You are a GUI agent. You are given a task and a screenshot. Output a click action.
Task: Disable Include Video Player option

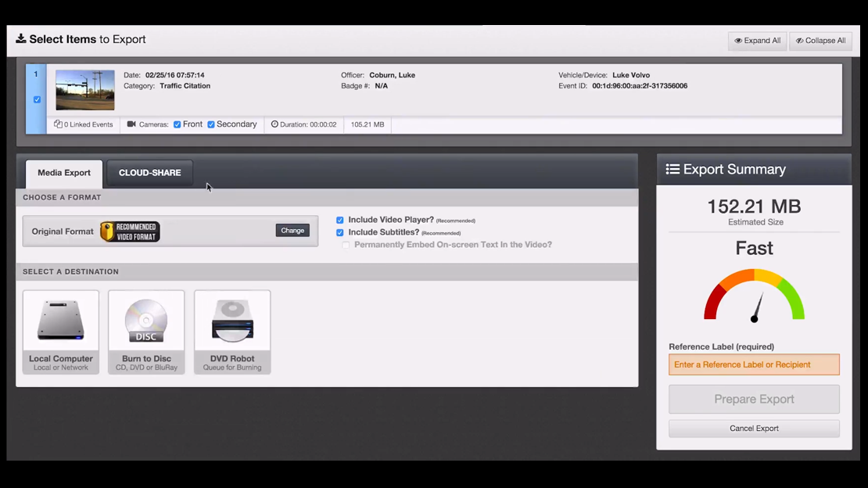pyautogui.click(x=340, y=221)
